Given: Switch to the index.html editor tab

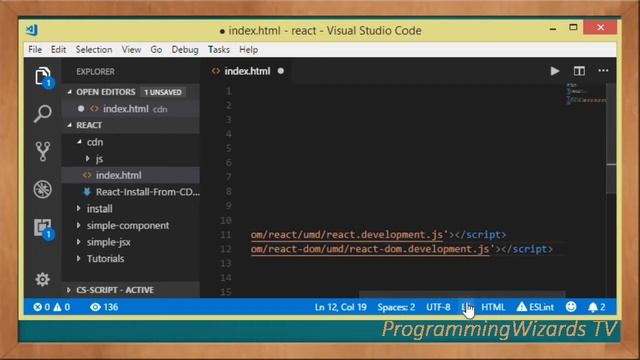Looking at the screenshot, I should tap(247, 71).
